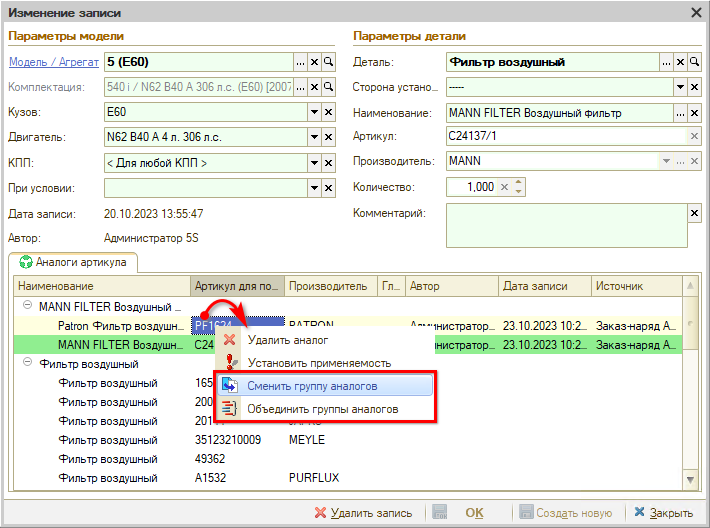Close the Изменение записи window
710x528 pixels.
[696, 13]
